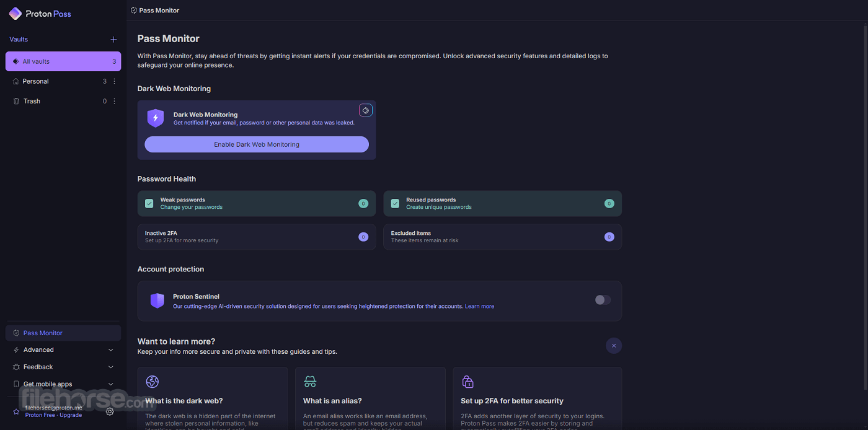
Task: Close the Want to learn more section
Action: pyautogui.click(x=614, y=346)
